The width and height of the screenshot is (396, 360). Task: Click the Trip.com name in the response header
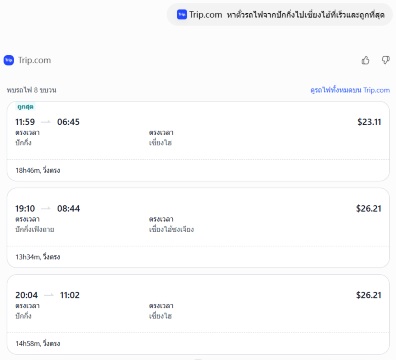35,60
